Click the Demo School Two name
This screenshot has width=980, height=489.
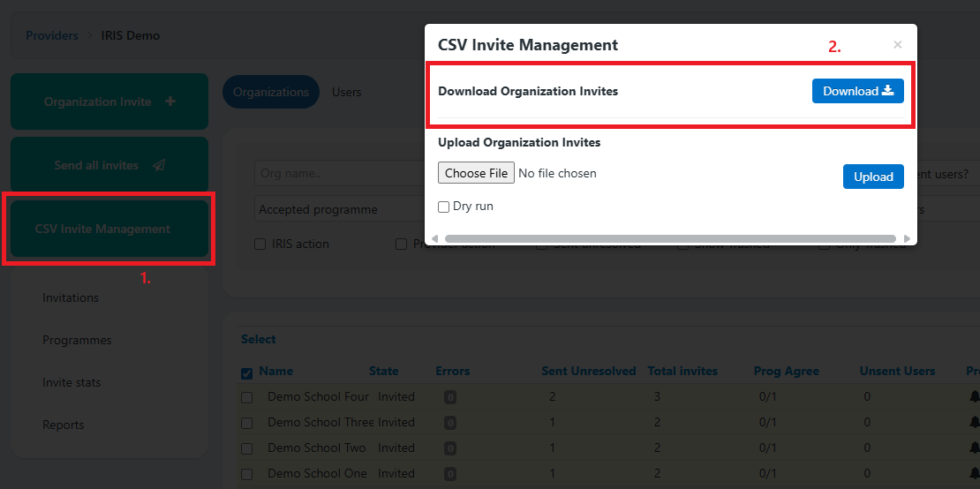(x=317, y=448)
